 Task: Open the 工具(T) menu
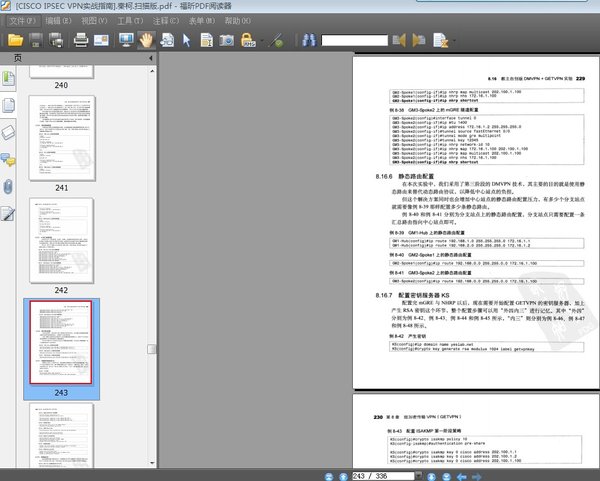click(130, 21)
